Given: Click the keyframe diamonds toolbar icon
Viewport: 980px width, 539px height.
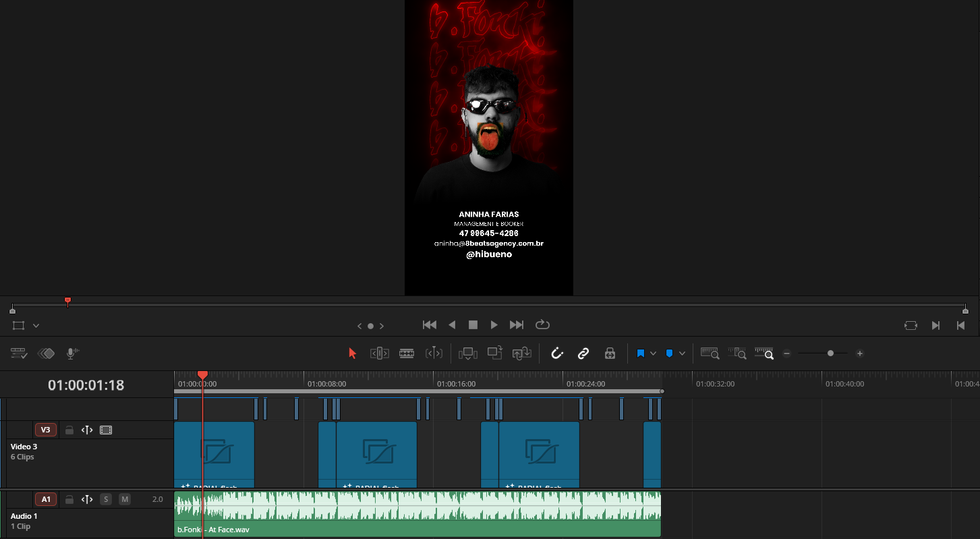Looking at the screenshot, I should [x=46, y=353].
